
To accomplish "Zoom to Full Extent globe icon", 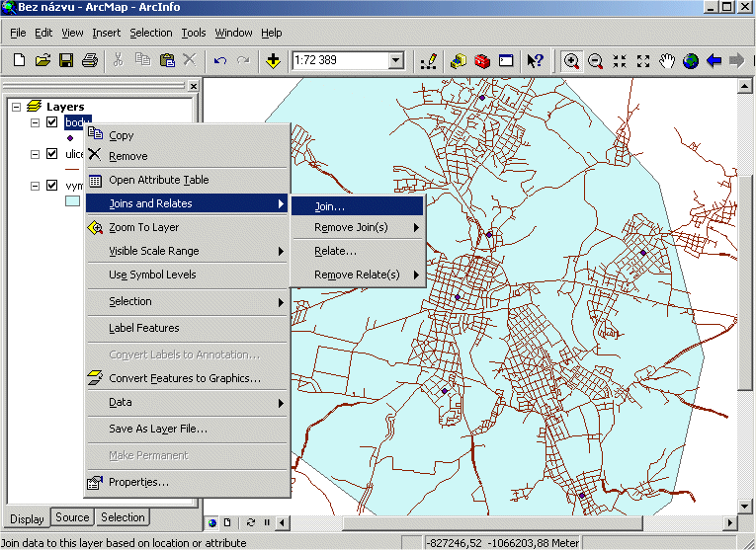I will [x=691, y=61].
